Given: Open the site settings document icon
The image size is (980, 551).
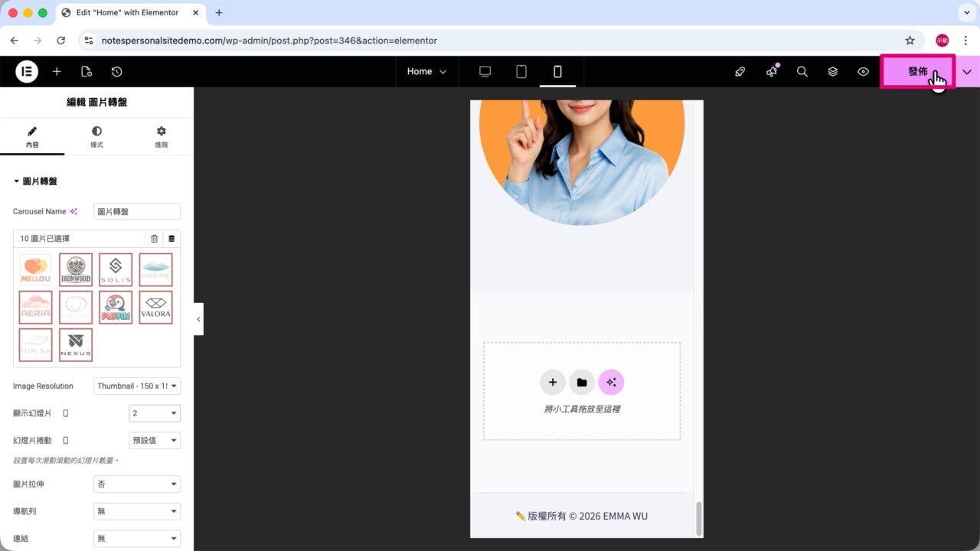Looking at the screenshot, I should (87, 71).
